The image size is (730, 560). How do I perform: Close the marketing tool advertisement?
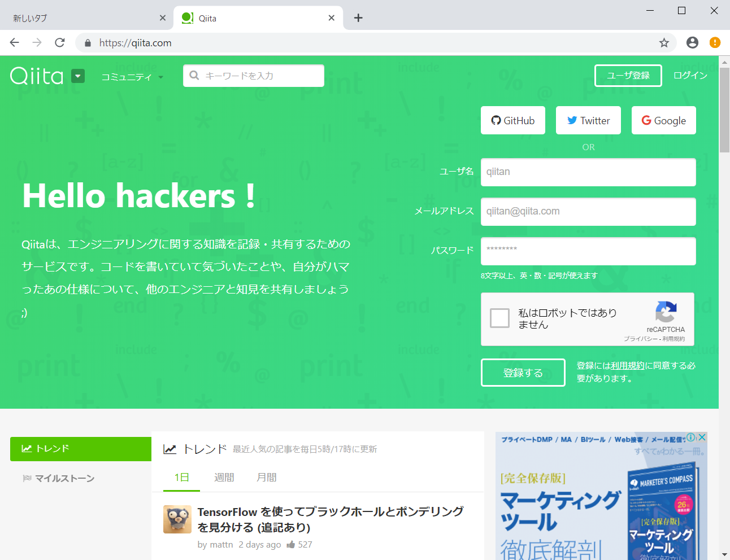click(x=701, y=437)
